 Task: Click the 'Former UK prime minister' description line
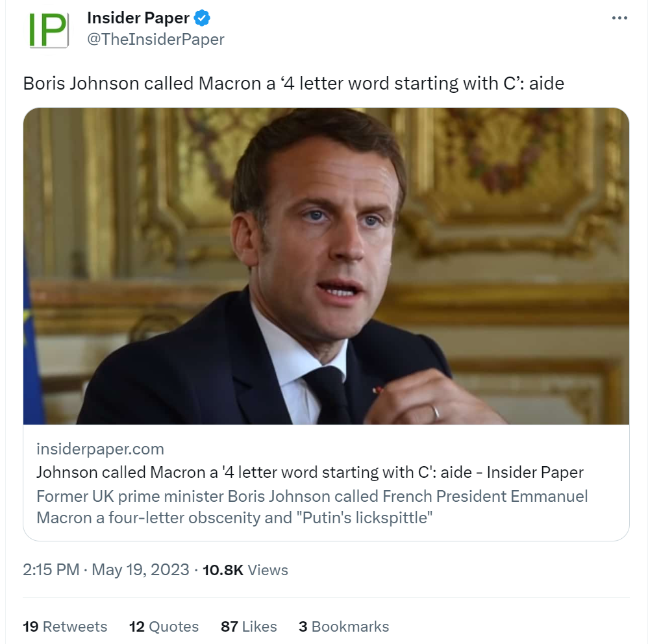click(x=312, y=497)
